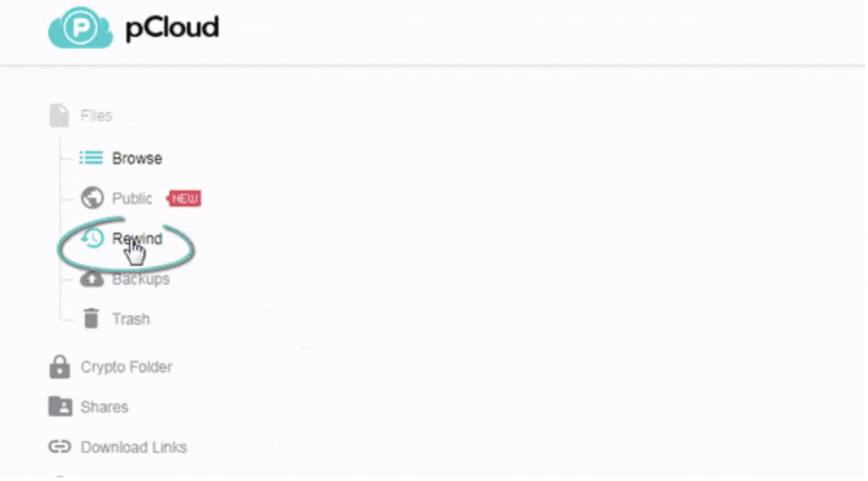Image resolution: width=868 pixels, height=481 pixels.
Task: Click the Rewind clock icon
Action: pyautogui.click(x=91, y=238)
